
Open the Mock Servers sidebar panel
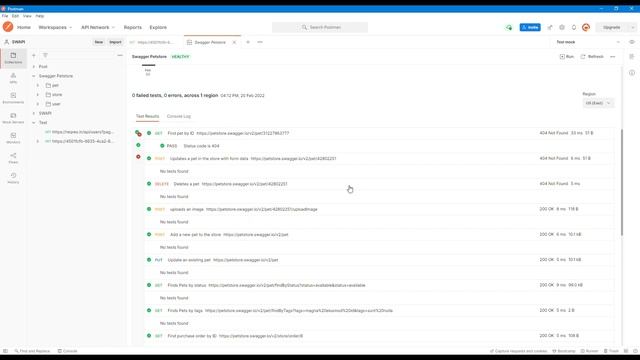pos(13,118)
